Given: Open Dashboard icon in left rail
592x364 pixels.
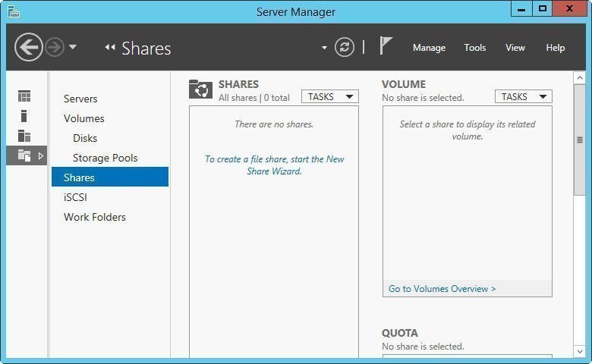Looking at the screenshot, I should pyautogui.click(x=24, y=96).
